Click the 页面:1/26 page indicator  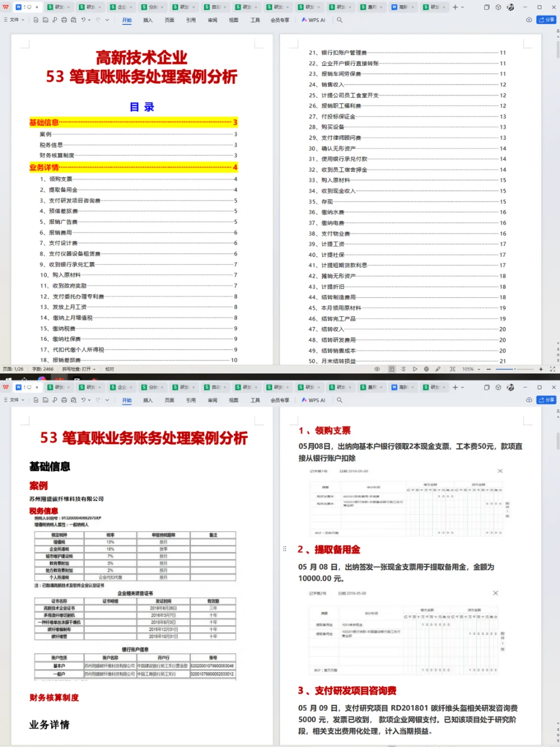tap(14, 369)
